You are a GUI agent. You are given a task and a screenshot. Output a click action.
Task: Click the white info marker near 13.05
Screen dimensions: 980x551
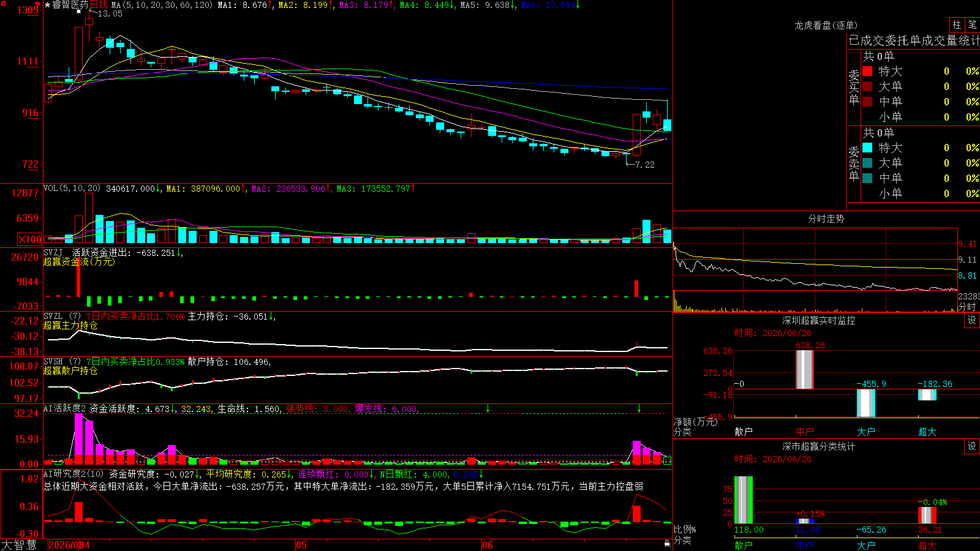pos(79,11)
